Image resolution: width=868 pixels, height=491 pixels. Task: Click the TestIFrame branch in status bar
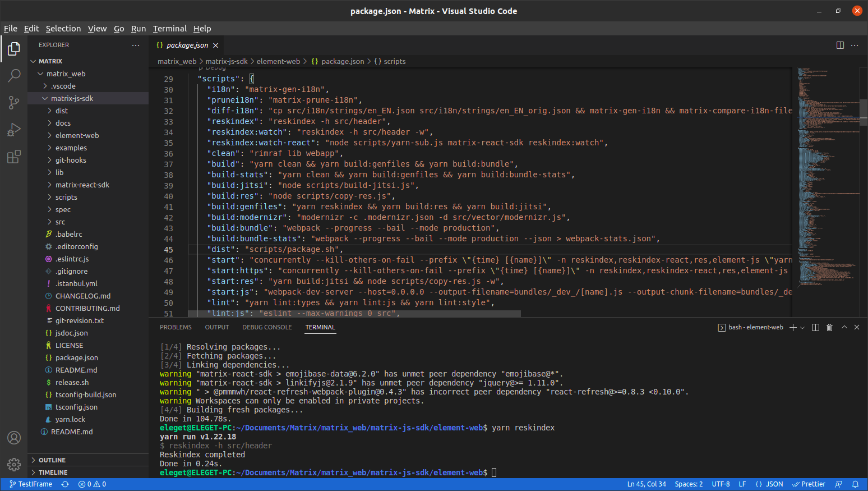click(x=31, y=484)
